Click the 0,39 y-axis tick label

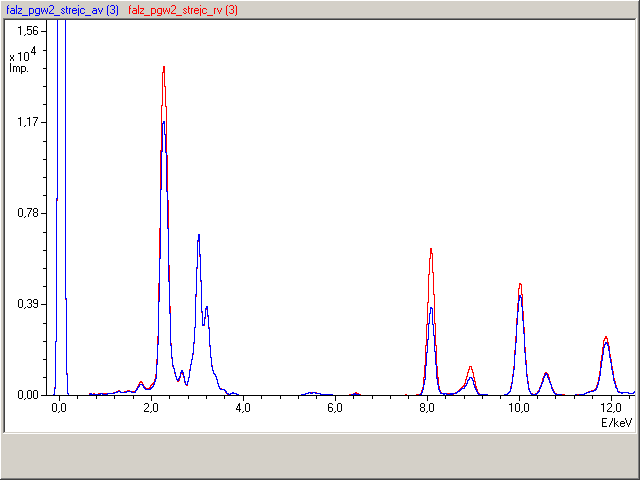[x=28, y=304]
